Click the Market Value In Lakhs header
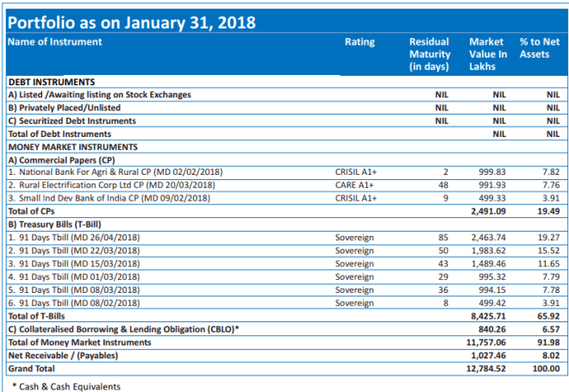The height and width of the screenshot is (392, 569). coord(486,53)
